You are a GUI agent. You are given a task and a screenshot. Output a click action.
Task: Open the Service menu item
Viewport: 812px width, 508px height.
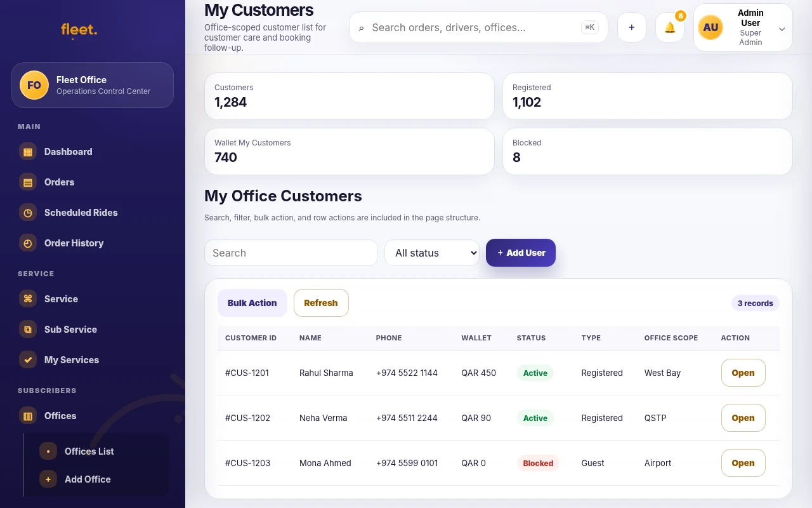click(x=93, y=299)
